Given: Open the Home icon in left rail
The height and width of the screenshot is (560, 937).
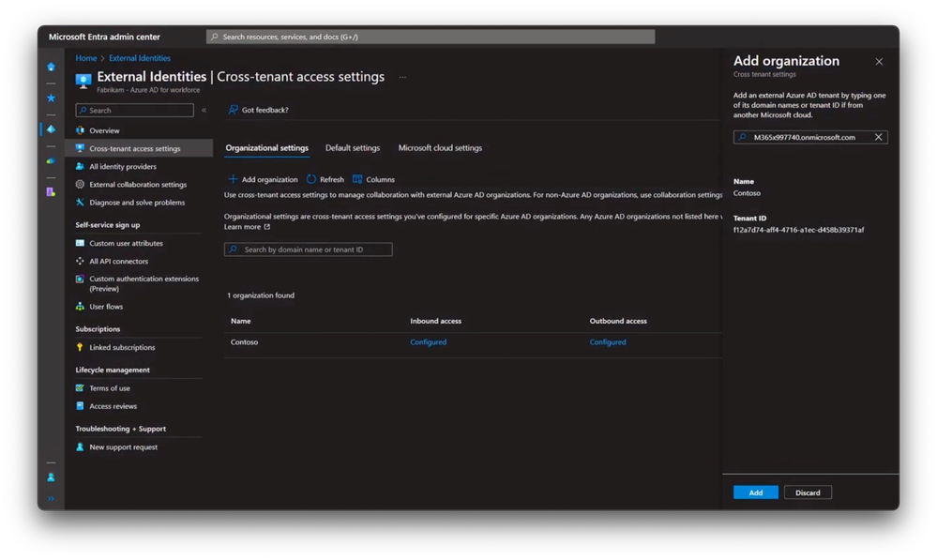Looking at the screenshot, I should pos(51,67).
